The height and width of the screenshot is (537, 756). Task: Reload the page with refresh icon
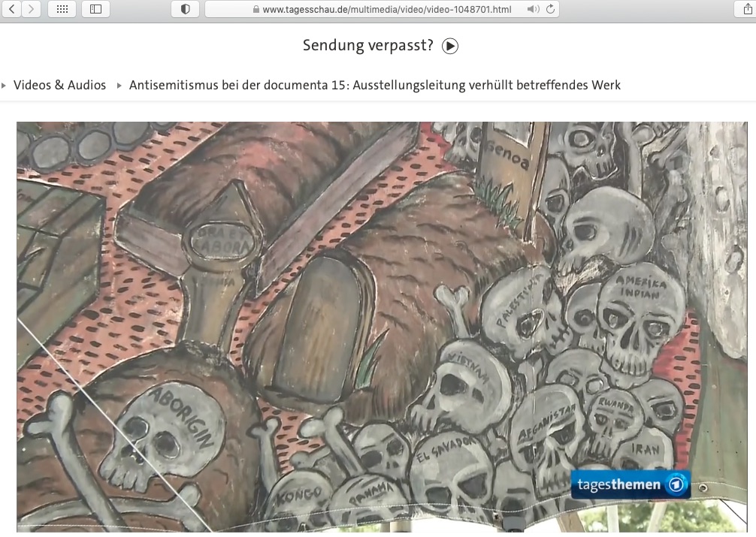(550, 9)
